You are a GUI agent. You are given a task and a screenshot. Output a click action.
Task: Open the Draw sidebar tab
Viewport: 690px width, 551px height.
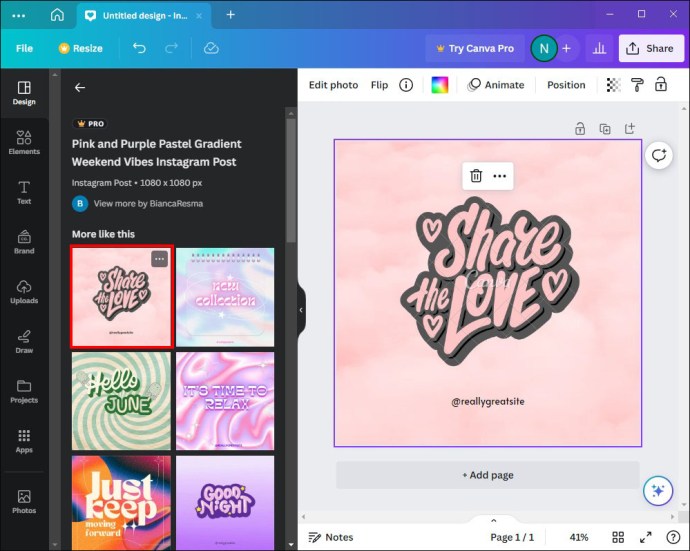(24, 342)
